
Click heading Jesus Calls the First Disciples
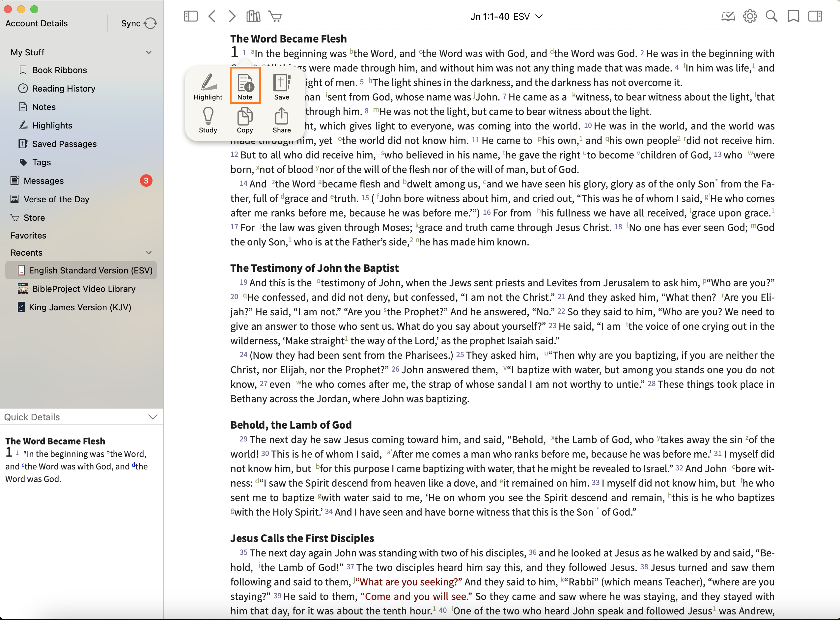[x=302, y=538]
